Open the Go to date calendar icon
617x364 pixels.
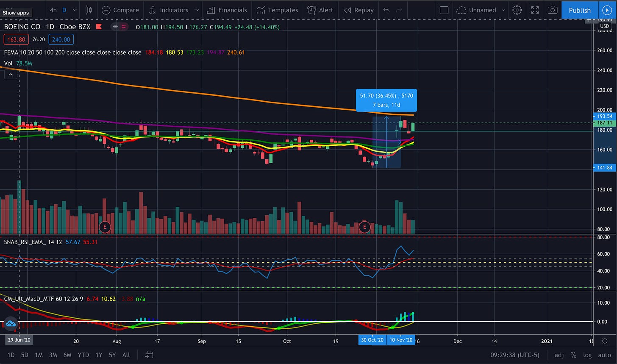[149, 355]
